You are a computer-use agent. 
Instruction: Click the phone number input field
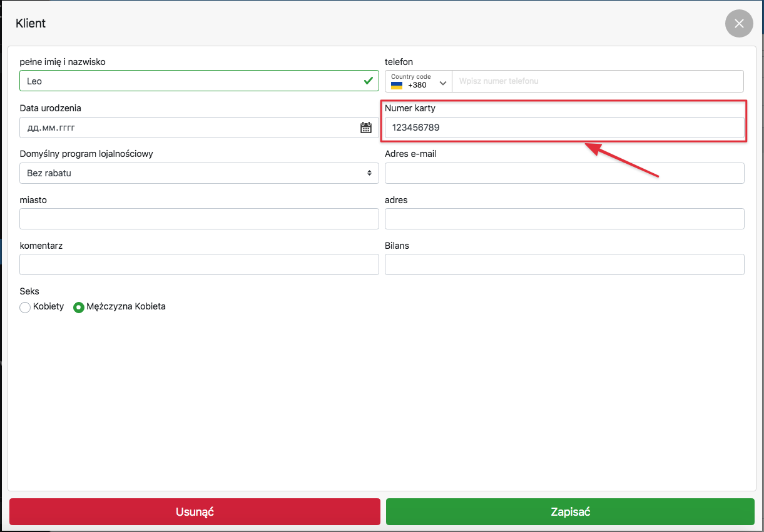click(x=597, y=81)
